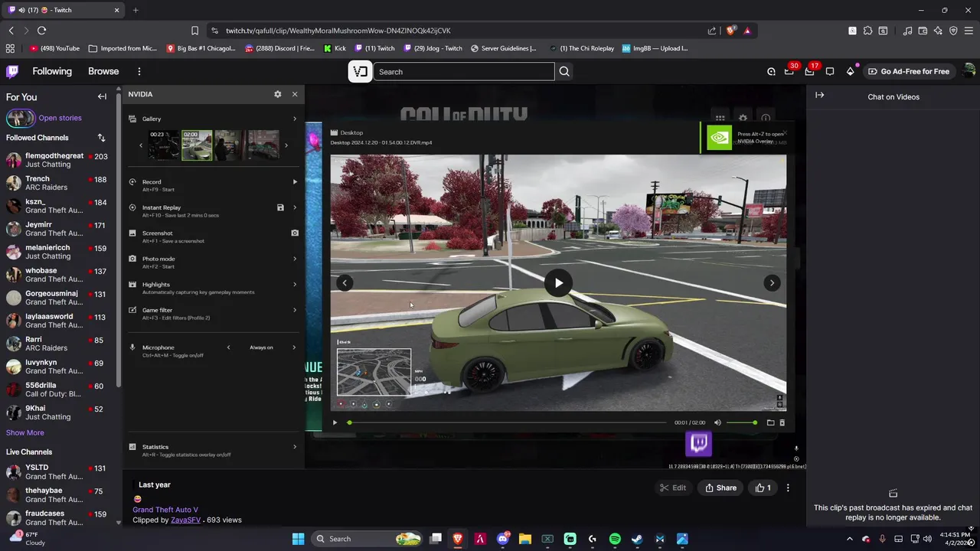Open the Following page
The width and height of the screenshot is (980, 551).
click(52, 71)
